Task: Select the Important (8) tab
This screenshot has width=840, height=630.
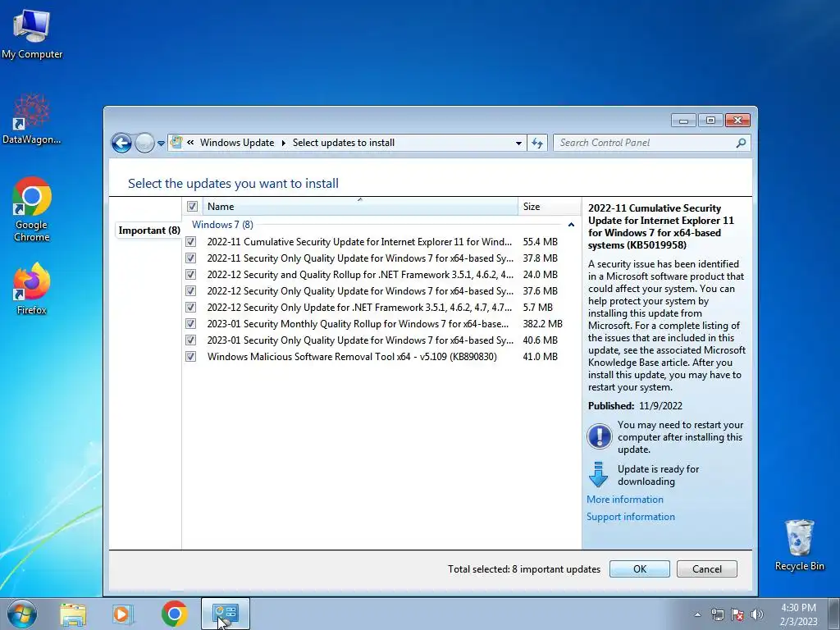Action: pos(149,231)
